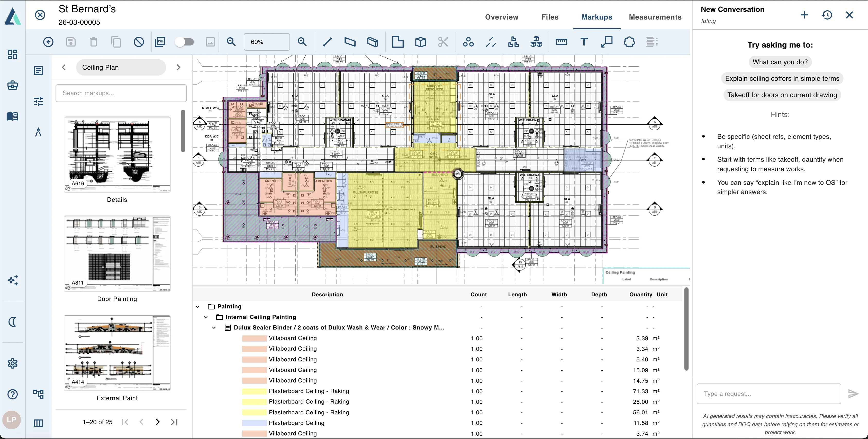Open the settings gear sidebar icon

click(x=12, y=363)
